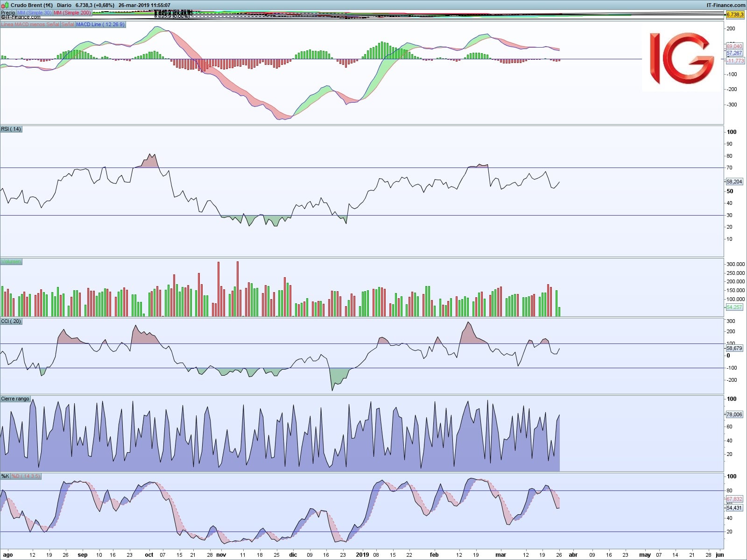Screen dimensions: 747x560
Task: Click the 54,431 %K value tag
Action: 734,508
